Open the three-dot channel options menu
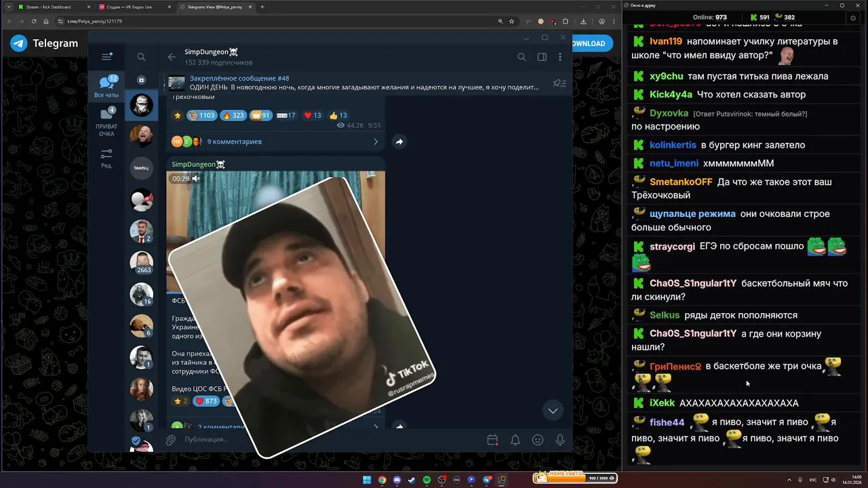The image size is (868, 488). tap(561, 57)
